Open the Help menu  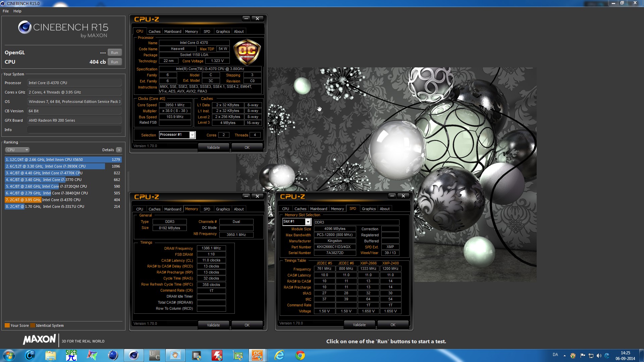pyautogui.click(x=17, y=11)
